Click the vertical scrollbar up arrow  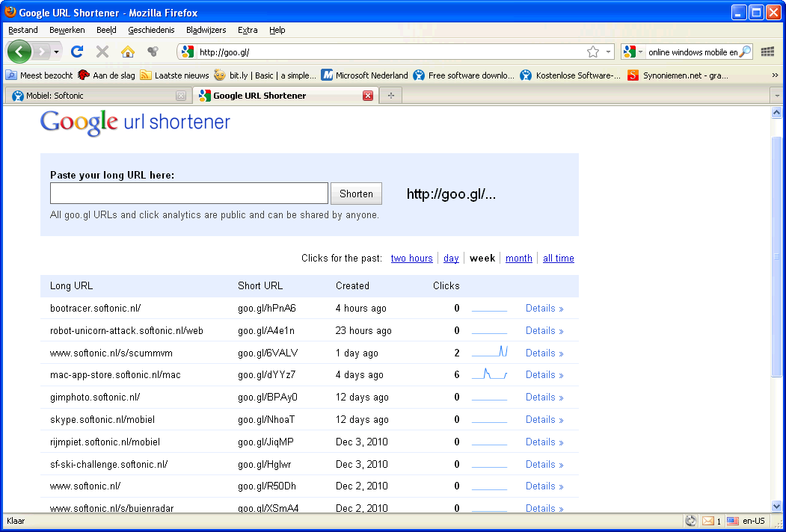(776, 113)
